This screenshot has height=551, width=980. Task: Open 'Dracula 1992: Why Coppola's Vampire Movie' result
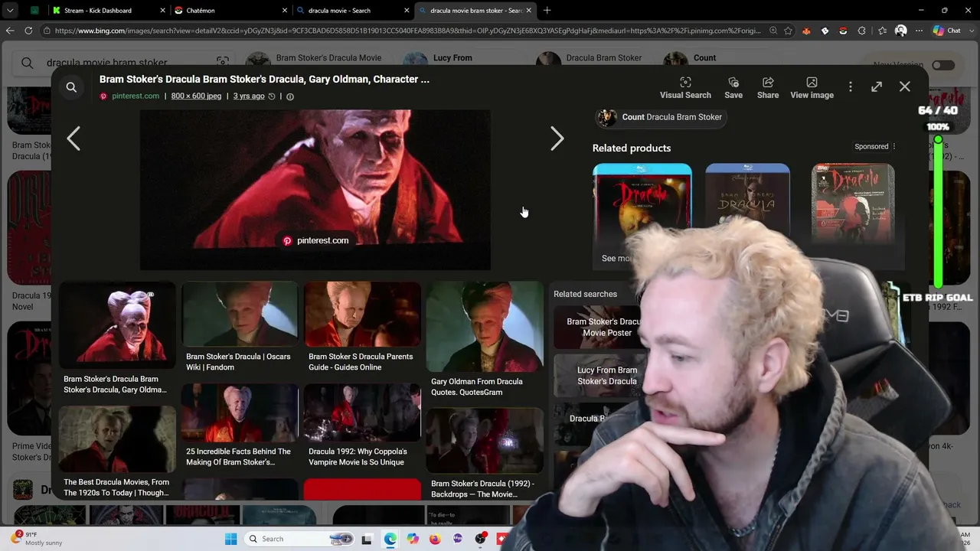pyautogui.click(x=362, y=425)
